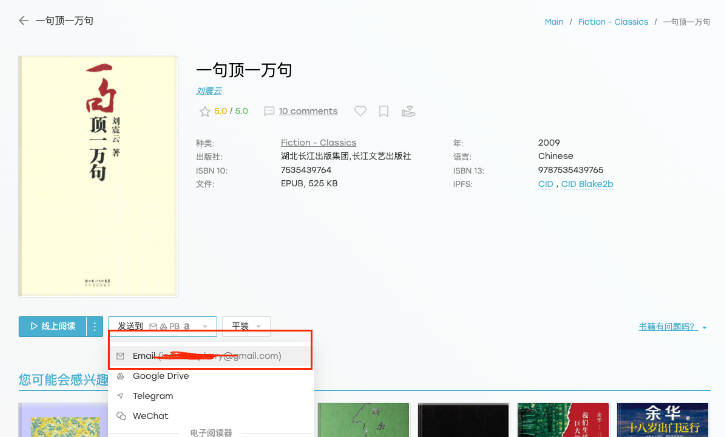Click the ISBN 10 value 7535439764
This screenshot has width=725, height=437.
(306, 170)
